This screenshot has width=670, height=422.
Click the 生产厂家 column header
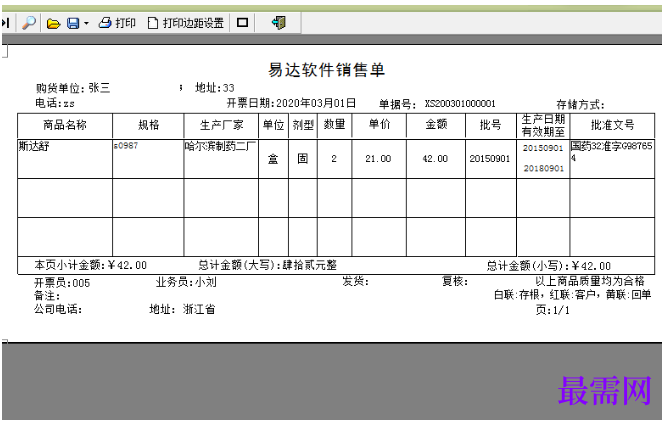click(x=221, y=125)
